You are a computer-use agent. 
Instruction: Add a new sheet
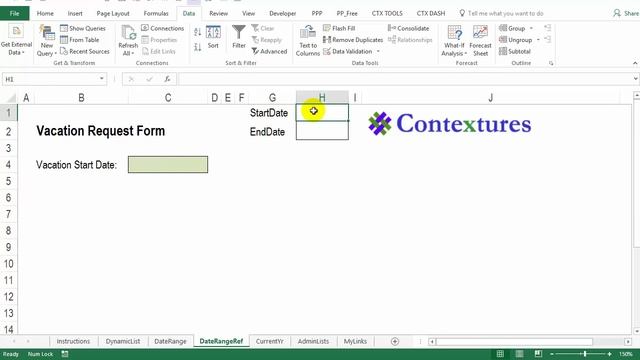click(x=395, y=341)
